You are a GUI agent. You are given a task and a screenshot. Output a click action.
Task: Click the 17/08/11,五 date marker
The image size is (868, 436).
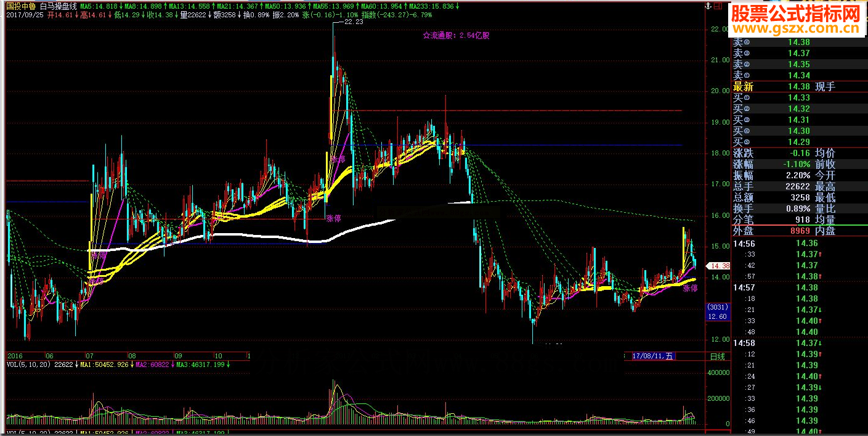(654, 356)
